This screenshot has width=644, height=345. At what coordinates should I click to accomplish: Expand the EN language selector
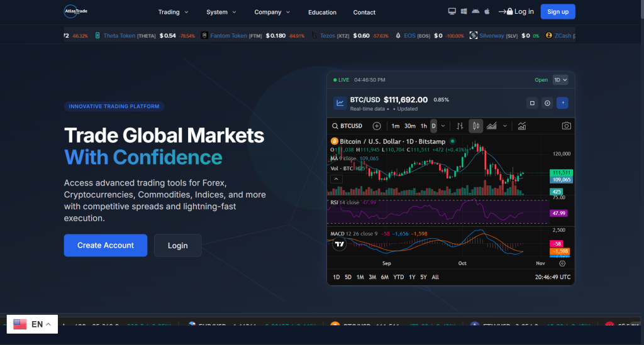[x=32, y=324]
